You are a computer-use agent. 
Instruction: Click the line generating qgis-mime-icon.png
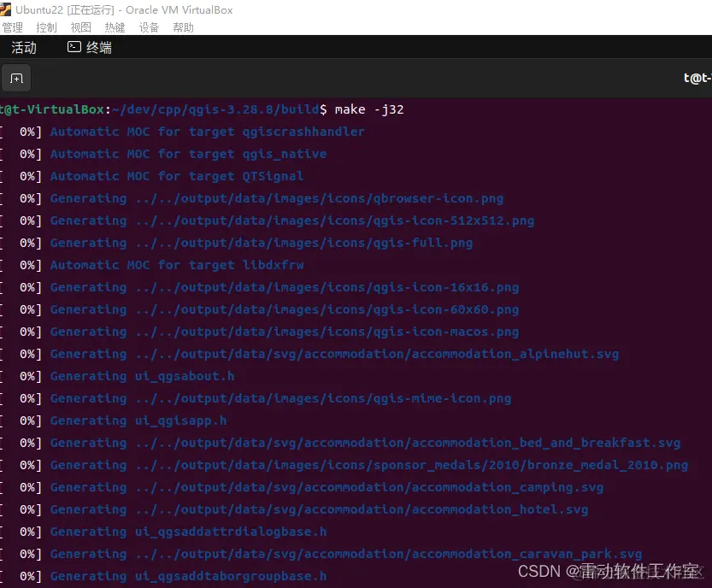(x=280, y=398)
